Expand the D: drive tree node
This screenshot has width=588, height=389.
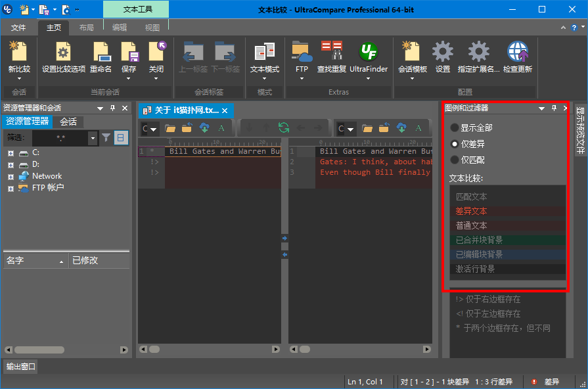11,165
